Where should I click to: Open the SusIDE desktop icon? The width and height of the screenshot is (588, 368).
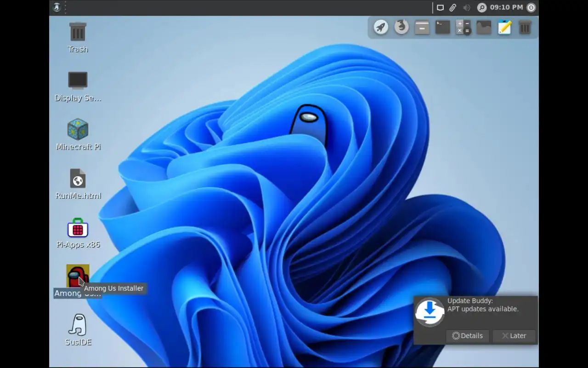point(78,325)
